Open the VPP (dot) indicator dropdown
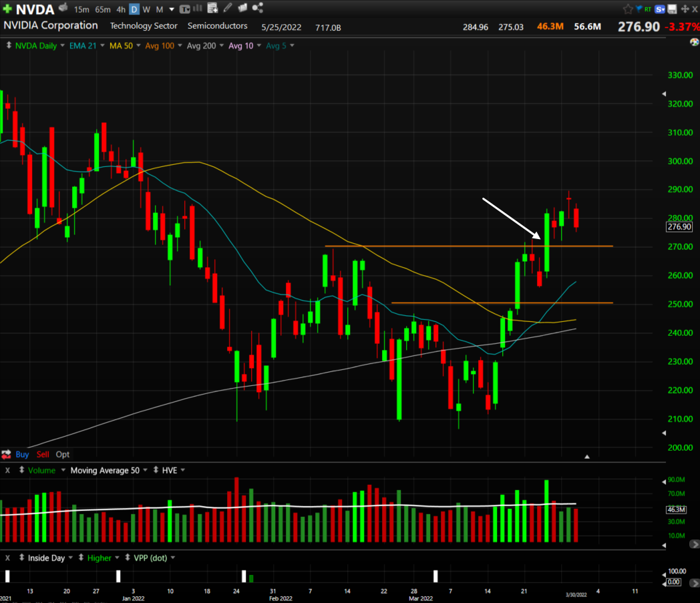This screenshot has width=700, height=603. [x=173, y=558]
